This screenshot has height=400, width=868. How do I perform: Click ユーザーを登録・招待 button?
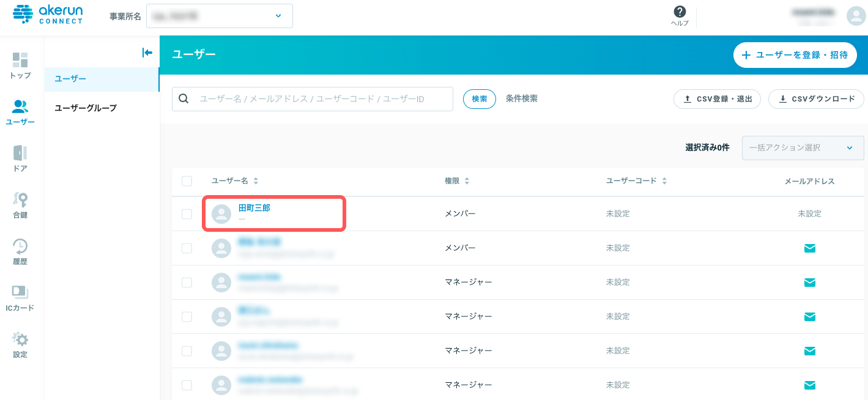point(795,55)
